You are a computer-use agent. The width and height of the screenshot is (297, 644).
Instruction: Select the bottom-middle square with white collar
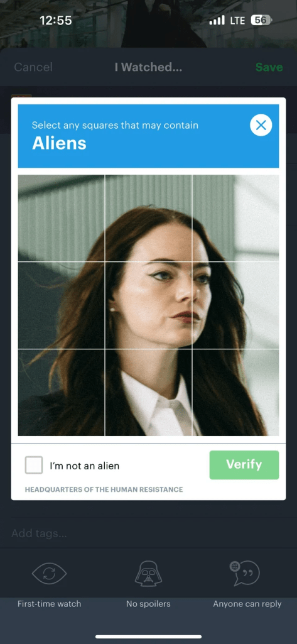tap(148, 392)
